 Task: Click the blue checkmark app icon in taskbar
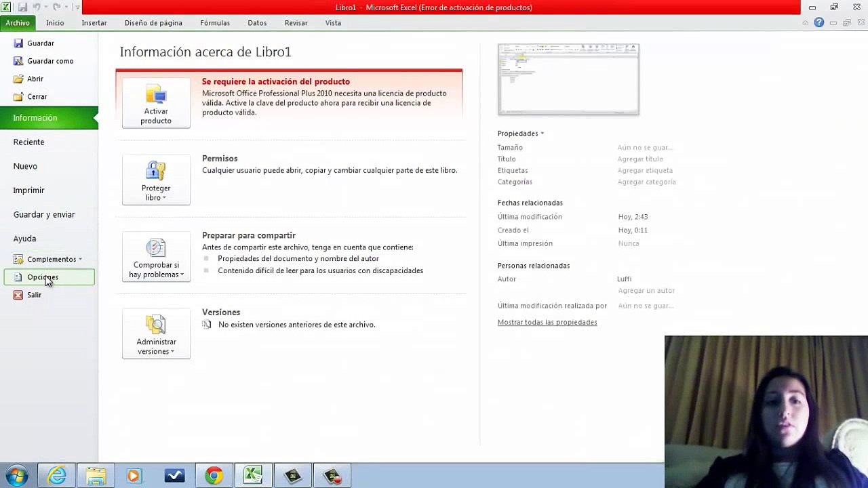click(x=174, y=476)
